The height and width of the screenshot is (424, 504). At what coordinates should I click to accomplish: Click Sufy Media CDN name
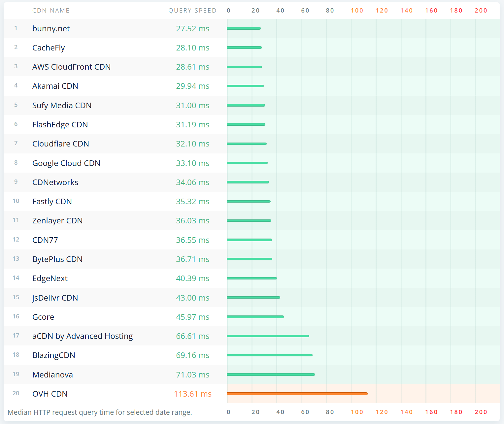62,106
